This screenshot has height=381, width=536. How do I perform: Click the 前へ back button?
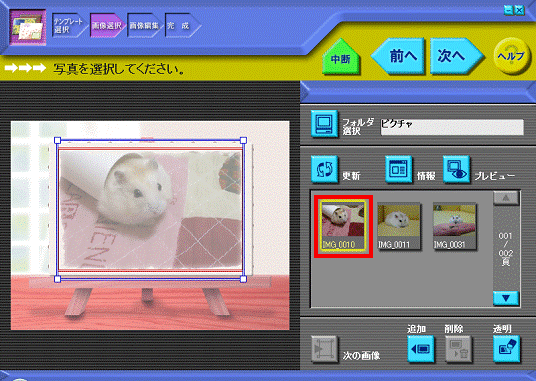(x=399, y=56)
